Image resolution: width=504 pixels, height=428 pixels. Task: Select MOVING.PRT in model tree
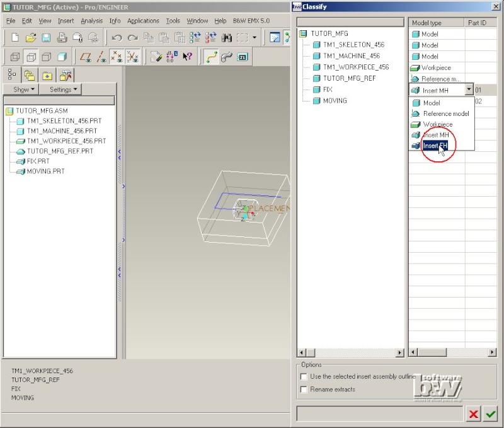click(45, 171)
